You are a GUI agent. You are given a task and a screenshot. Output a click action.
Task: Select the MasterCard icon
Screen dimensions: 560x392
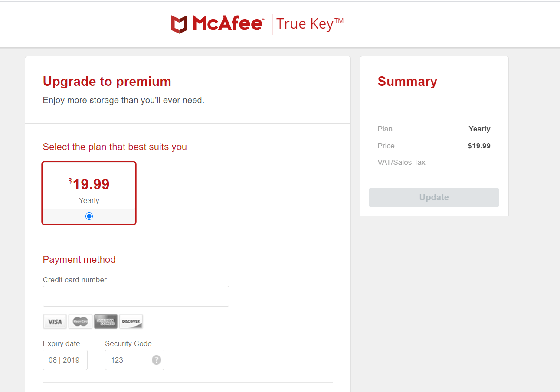80,321
